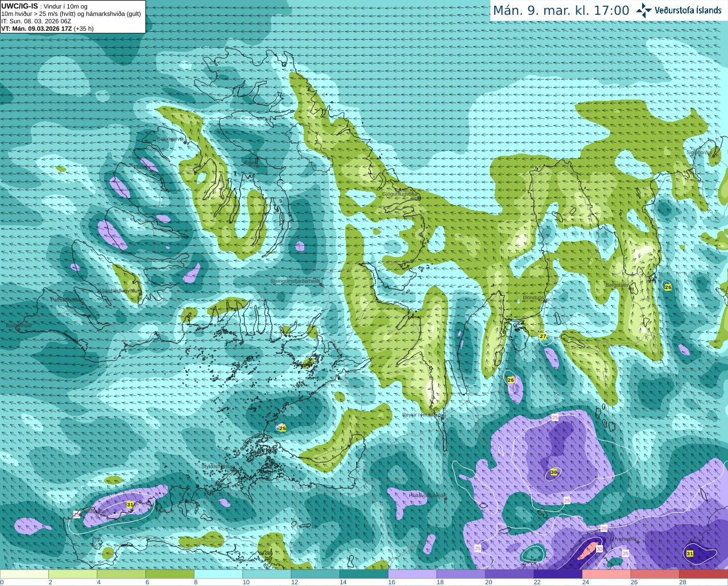Click the Steingrímsfjarðarheiði station label
This screenshot has height=586, width=728.
coord(295,281)
